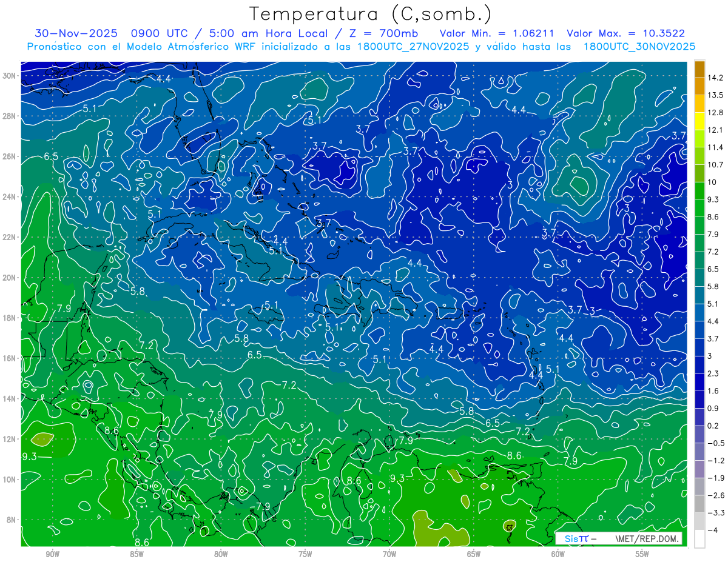This screenshot has width=728, height=562.
Task: Click the legend label '2.3'
Action: 714,373
